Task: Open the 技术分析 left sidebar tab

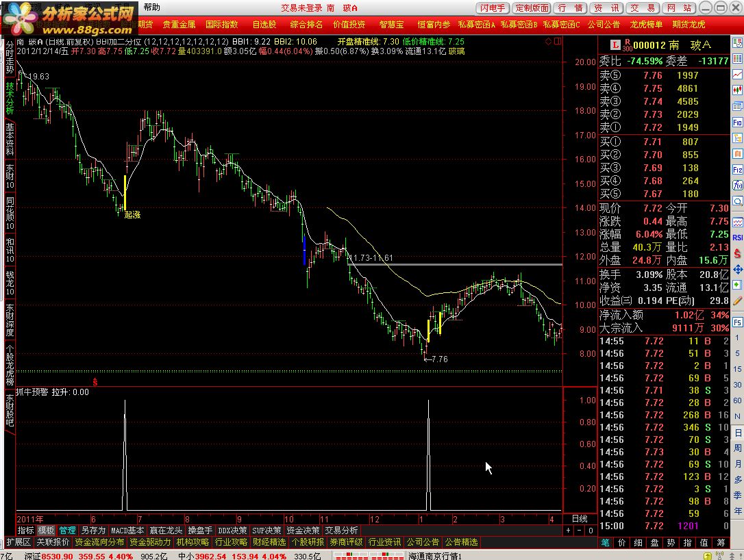Action: 10,98
